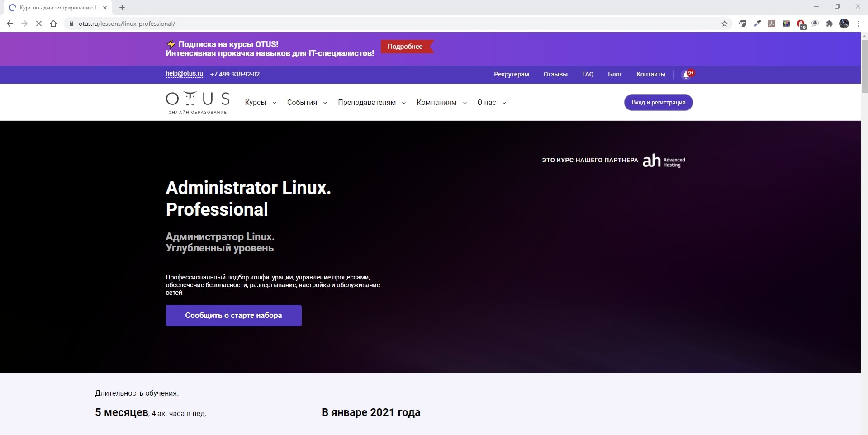This screenshot has height=435, width=868.
Task: Stop loading the page
Action: (x=39, y=24)
